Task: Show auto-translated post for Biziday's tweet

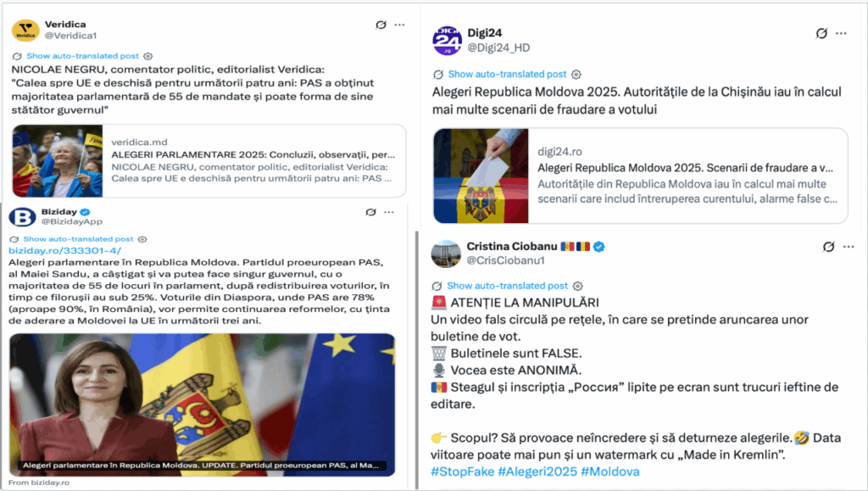Action: tap(78, 239)
